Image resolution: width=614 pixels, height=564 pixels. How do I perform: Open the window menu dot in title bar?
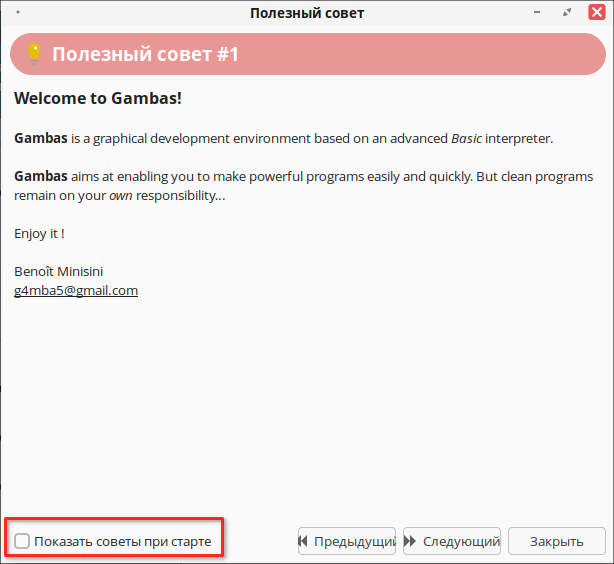click(19, 13)
